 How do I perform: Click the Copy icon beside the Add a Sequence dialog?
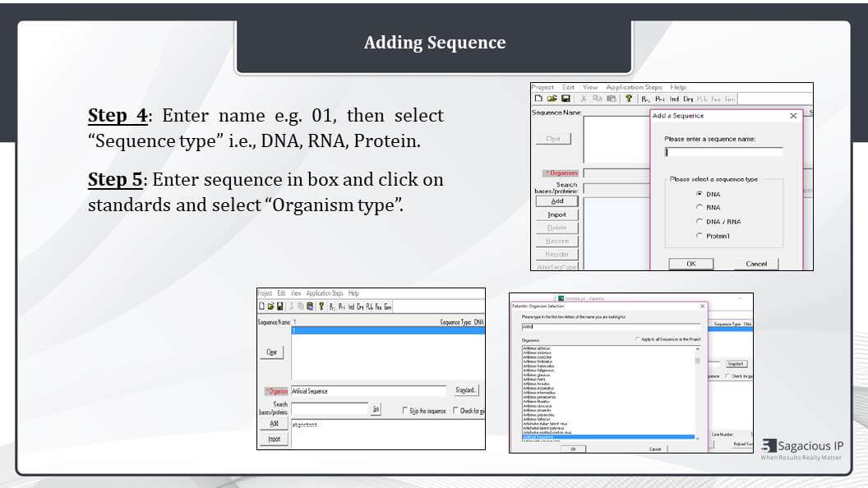598,99
